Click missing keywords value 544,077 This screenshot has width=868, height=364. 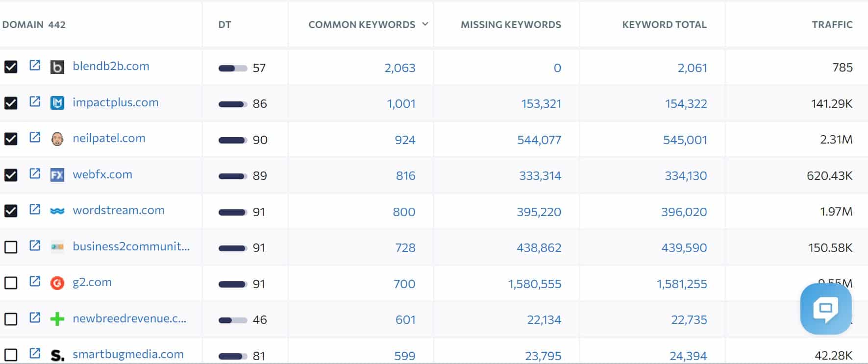pos(539,140)
